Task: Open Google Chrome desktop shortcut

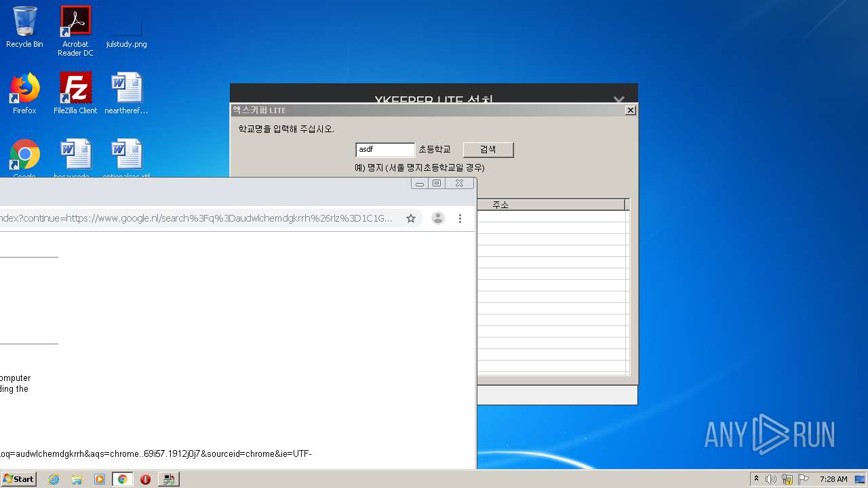Action: coord(24,159)
